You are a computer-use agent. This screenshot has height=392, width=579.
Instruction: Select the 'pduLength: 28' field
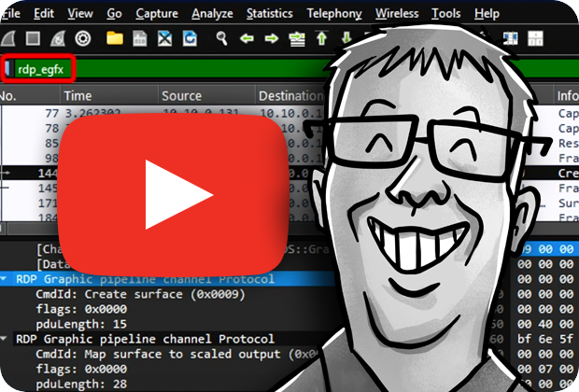tap(81, 384)
